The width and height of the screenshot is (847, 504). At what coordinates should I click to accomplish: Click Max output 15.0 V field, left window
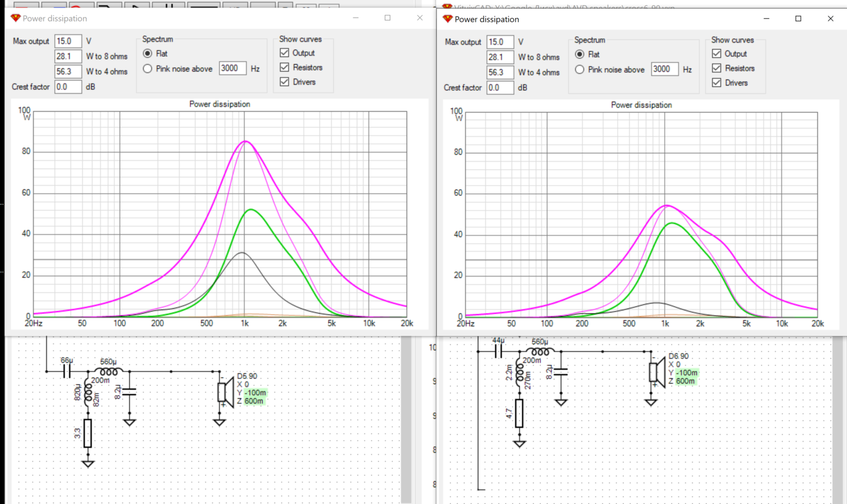pos(68,41)
